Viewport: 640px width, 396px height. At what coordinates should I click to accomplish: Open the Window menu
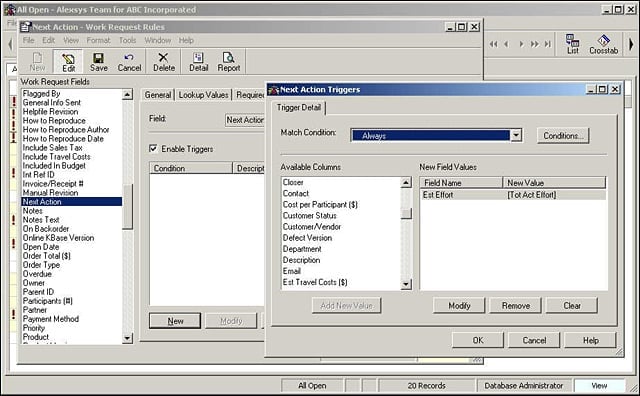pos(158,40)
